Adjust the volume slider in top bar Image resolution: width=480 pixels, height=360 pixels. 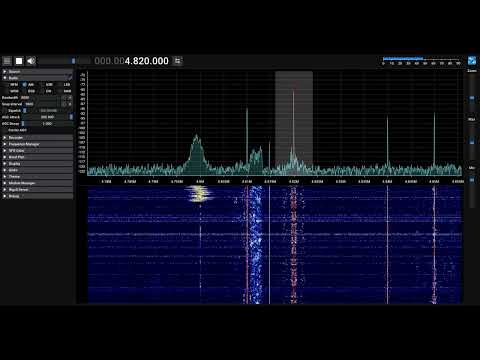(x=57, y=61)
